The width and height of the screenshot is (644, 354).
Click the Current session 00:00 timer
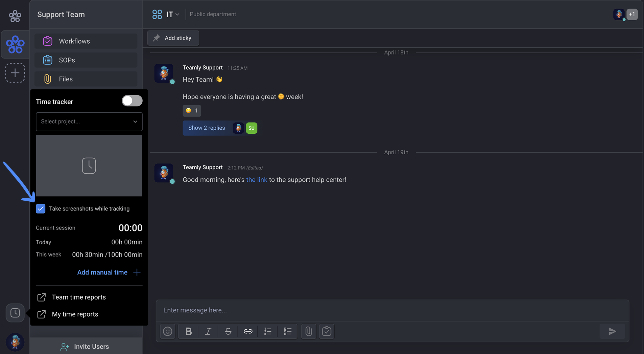[x=130, y=228]
